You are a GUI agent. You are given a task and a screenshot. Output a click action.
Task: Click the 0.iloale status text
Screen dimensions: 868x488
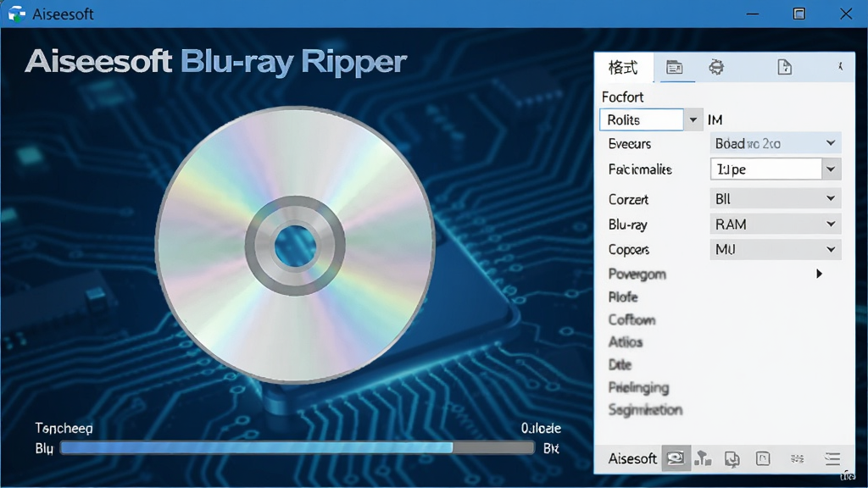pos(541,428)
